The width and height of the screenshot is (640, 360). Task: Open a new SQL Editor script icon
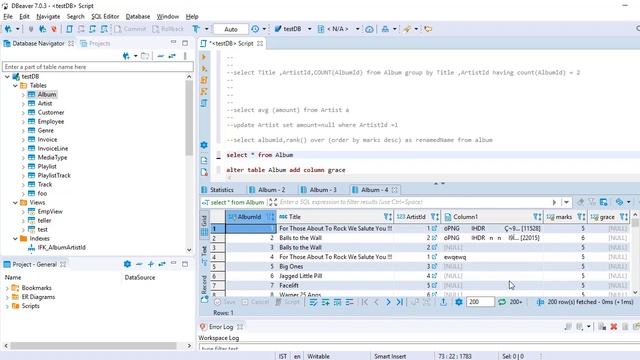pos(69,29)
